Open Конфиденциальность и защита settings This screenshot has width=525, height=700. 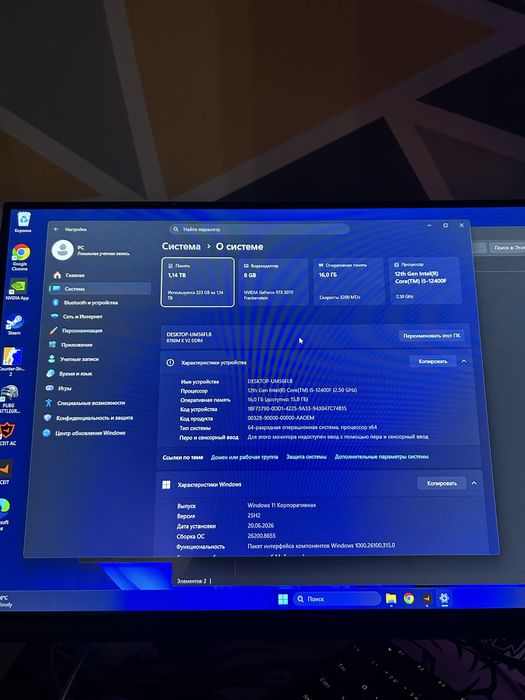[x=92, y=418]
